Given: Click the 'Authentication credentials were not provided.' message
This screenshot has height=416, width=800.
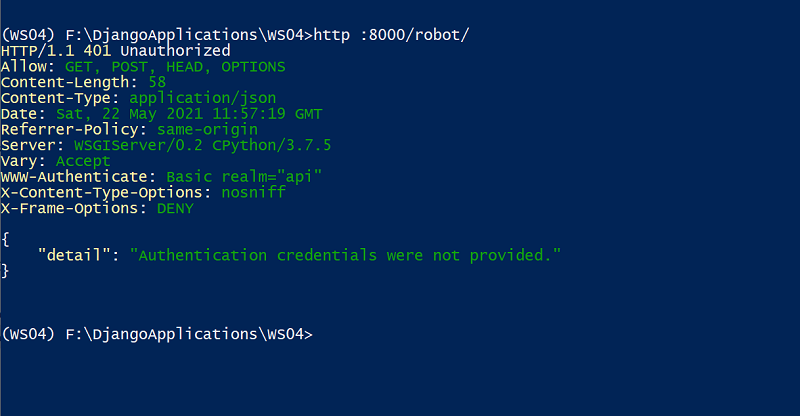Looking at the screenshot, I should coord(345,255).
